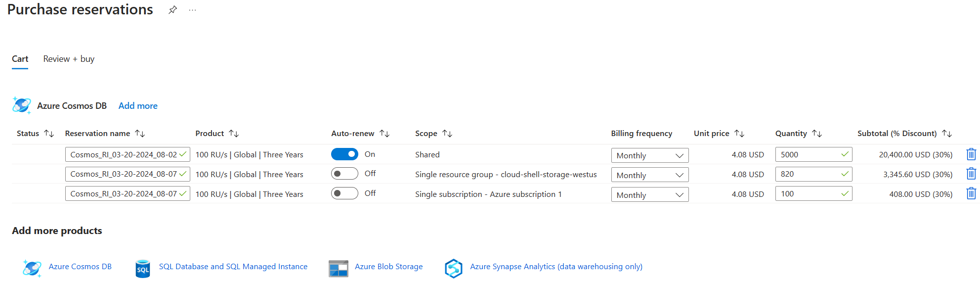
Task: Enable auto-renew for Azure subscription 1 row
Action: (x=344, y=193)
